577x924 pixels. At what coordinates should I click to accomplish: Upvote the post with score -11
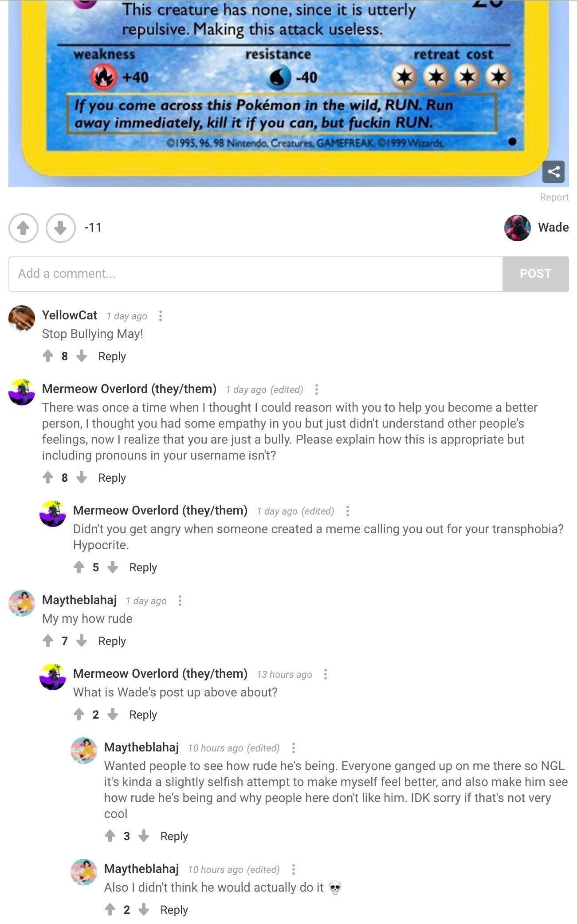tap(23, 228)
